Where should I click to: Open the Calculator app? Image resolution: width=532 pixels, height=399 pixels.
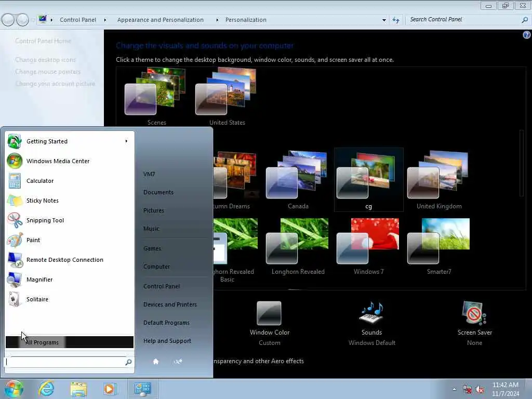[70, 180]
